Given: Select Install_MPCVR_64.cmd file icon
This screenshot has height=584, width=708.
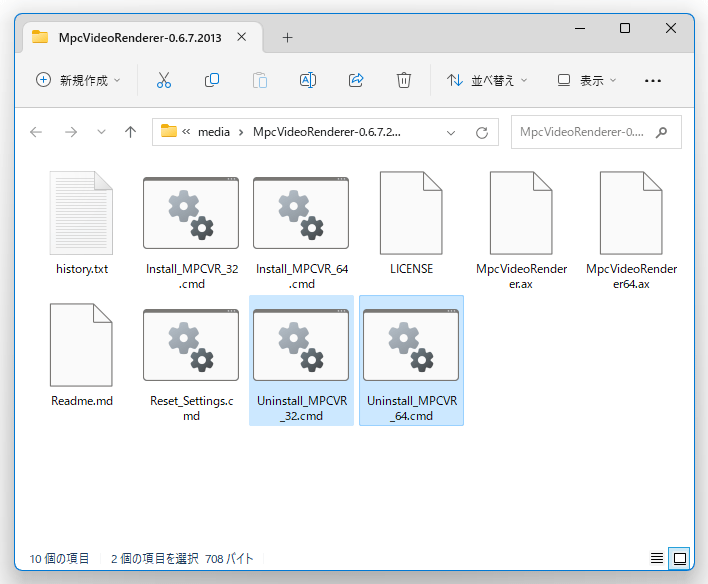Looking at the screenshot, I should point(301,213).
